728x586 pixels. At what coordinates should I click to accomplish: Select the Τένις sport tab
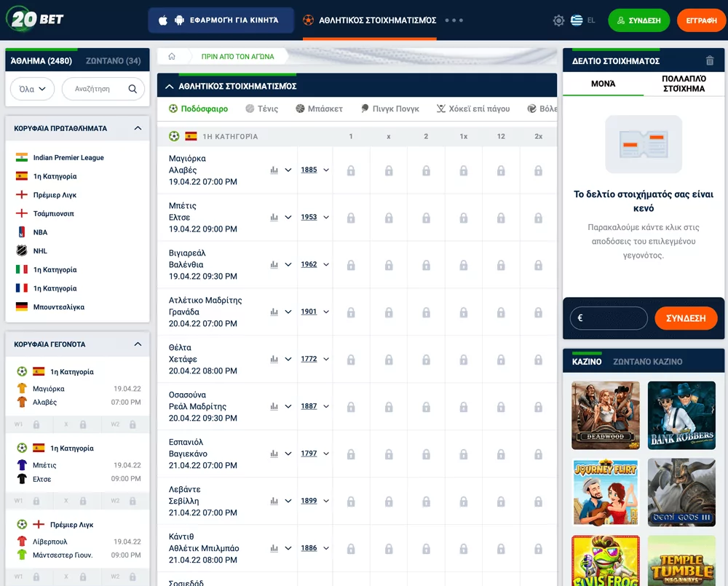(x=262, y=108)
